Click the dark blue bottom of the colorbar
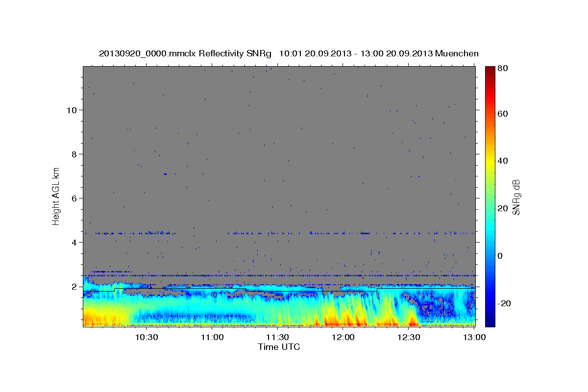 [490, 321]
